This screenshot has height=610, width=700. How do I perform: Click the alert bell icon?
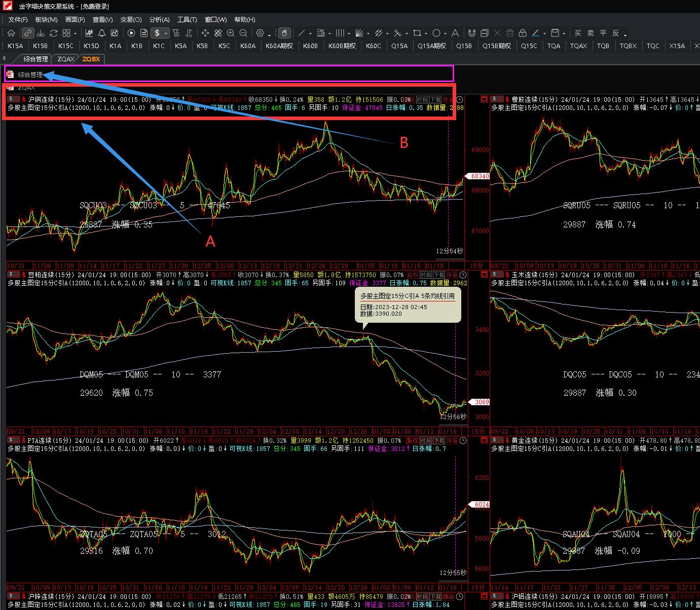tap(102, 33)
